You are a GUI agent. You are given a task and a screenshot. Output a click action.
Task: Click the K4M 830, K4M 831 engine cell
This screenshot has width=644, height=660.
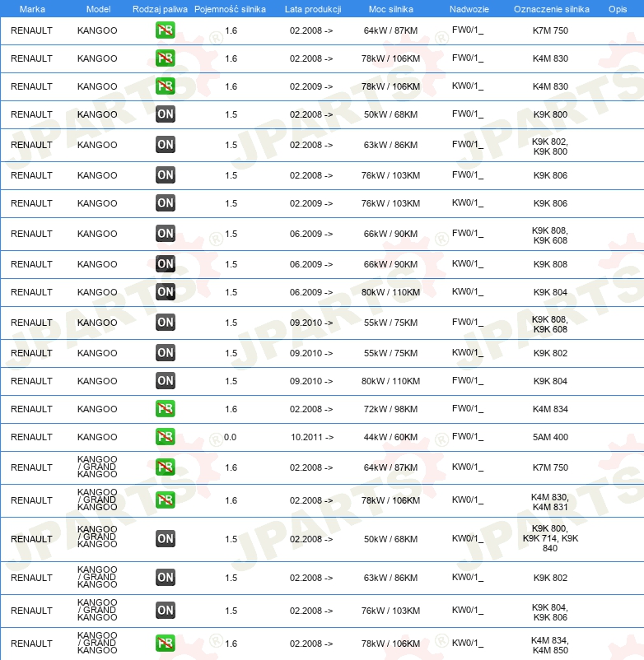point(550,502)
